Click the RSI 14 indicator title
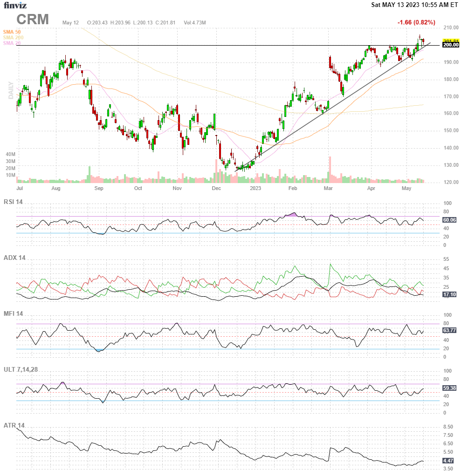 pos(13,202)
